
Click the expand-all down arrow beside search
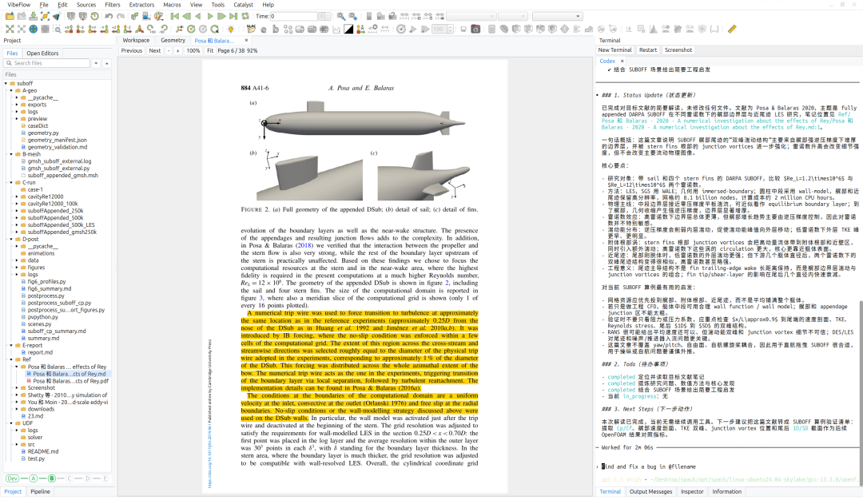[96, 63]
